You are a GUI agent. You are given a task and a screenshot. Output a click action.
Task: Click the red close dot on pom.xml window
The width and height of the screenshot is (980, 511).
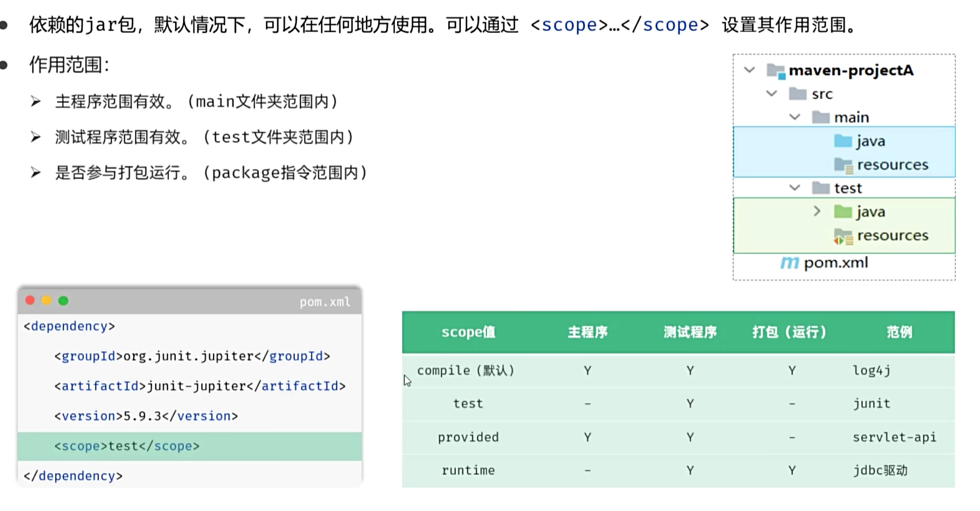(x=30, y=300)
